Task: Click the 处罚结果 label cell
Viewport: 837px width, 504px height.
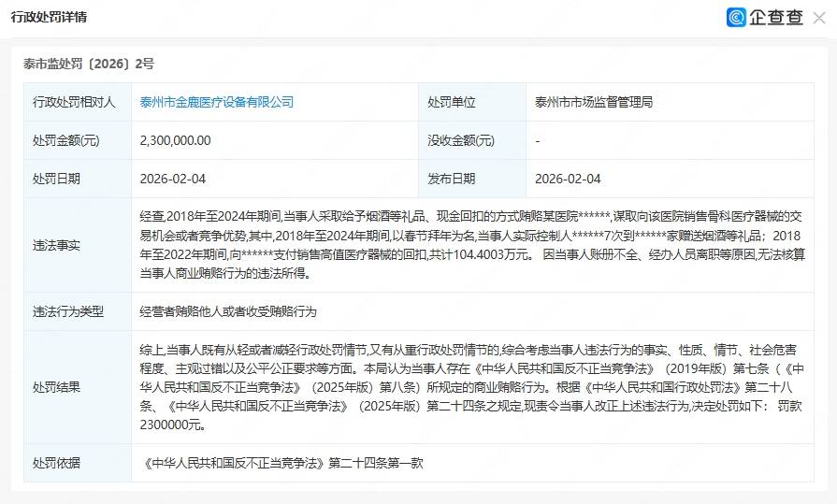Action: pyautogui.click(x=56, y=387)
